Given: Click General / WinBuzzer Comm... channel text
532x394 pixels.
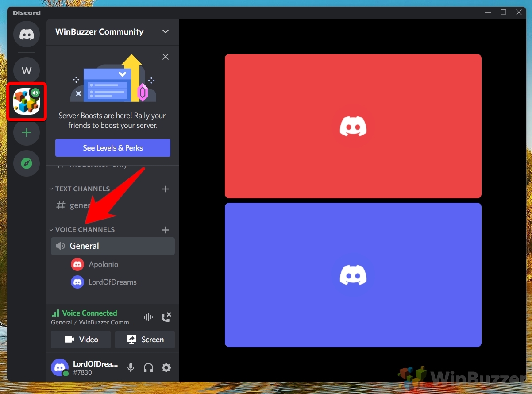Looking at the screenshot, I should click(x=92, y=322).
